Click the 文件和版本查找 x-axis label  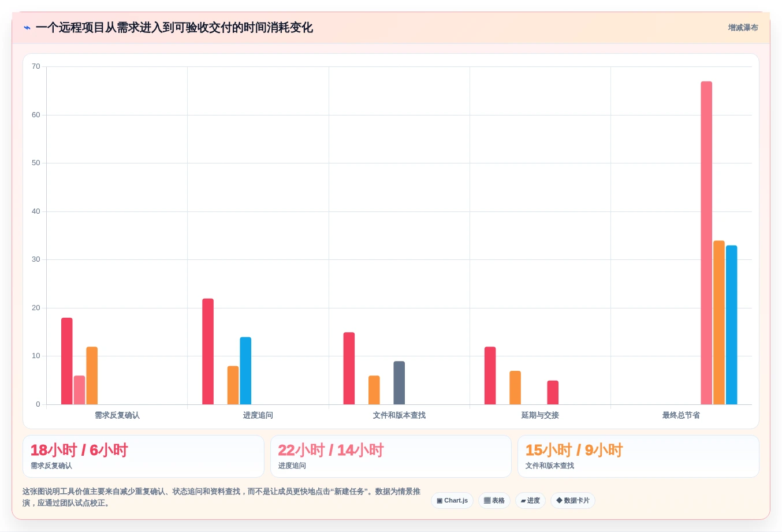(399, 415)
